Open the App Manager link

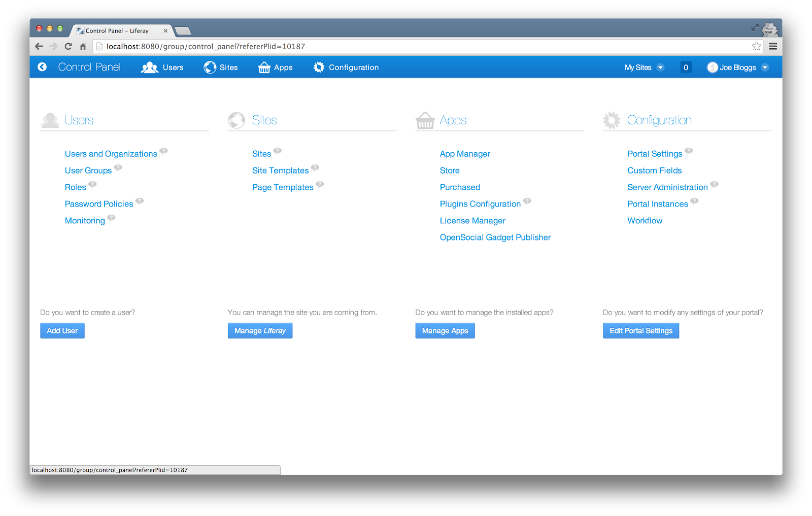click(x=465, y=154)
